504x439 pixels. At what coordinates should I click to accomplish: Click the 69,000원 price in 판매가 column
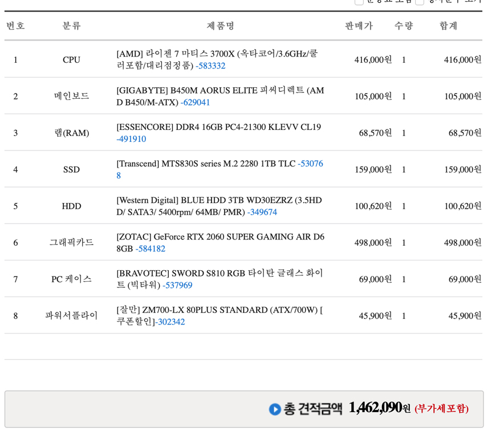point(375,279)
